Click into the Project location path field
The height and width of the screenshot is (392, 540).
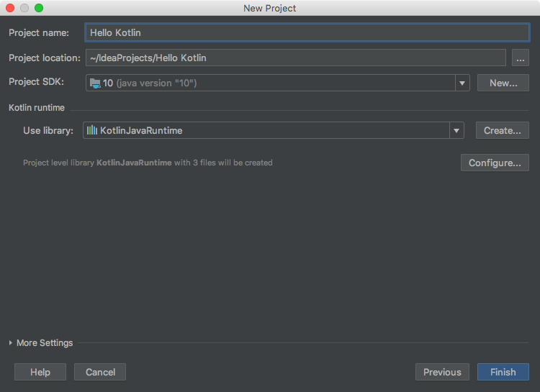pyautogui.click(x=296, y=58)
